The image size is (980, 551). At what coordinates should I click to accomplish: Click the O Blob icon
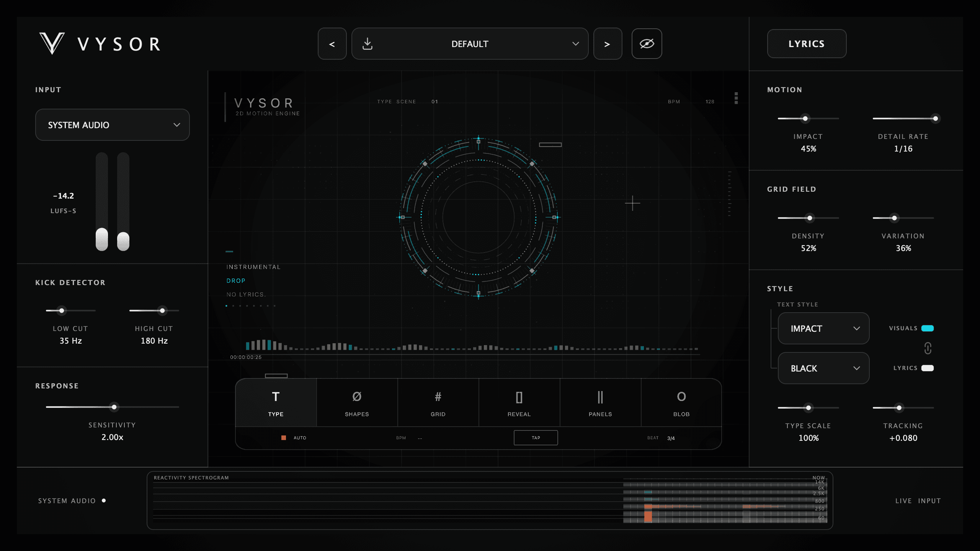[681, 397]
